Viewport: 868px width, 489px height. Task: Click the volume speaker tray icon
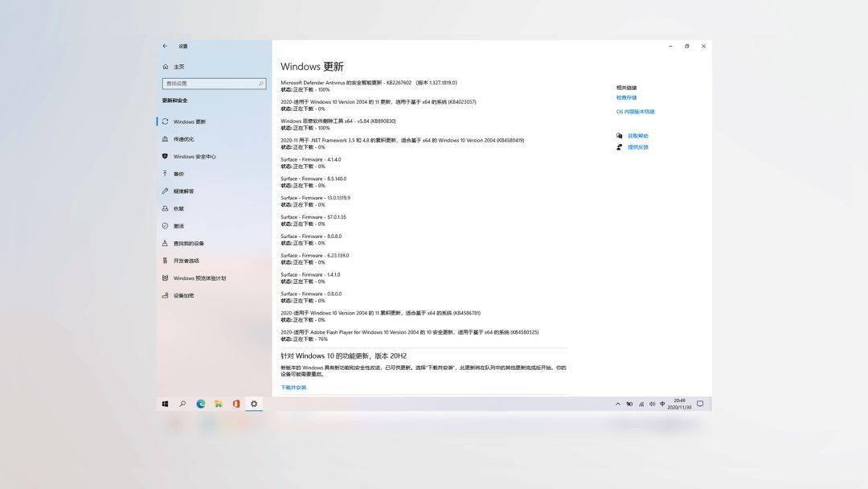[652, 405]
